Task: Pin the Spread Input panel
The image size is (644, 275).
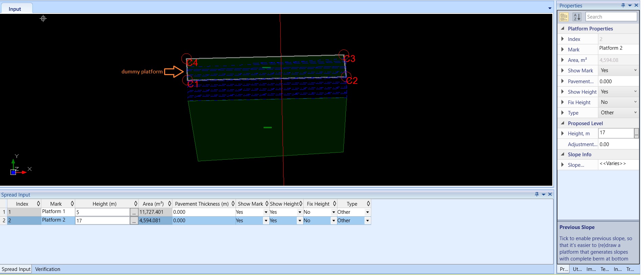Action: pyautogui.click(x=537, y=194)
